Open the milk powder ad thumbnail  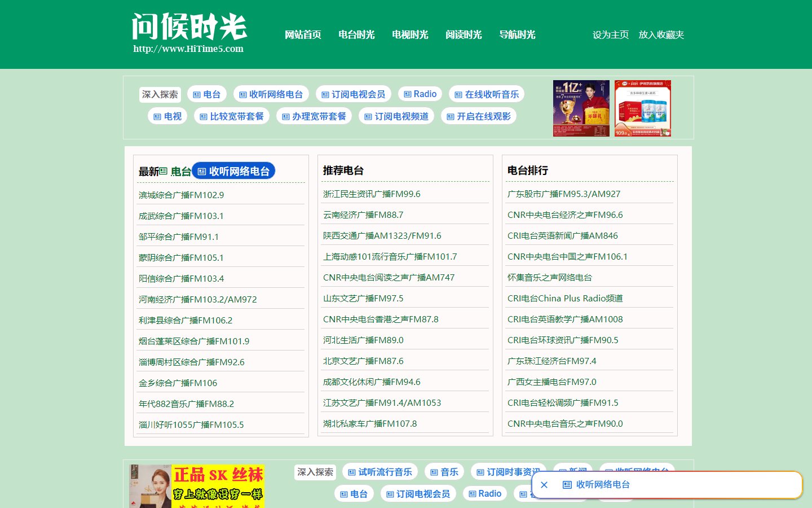click(643, 108)
